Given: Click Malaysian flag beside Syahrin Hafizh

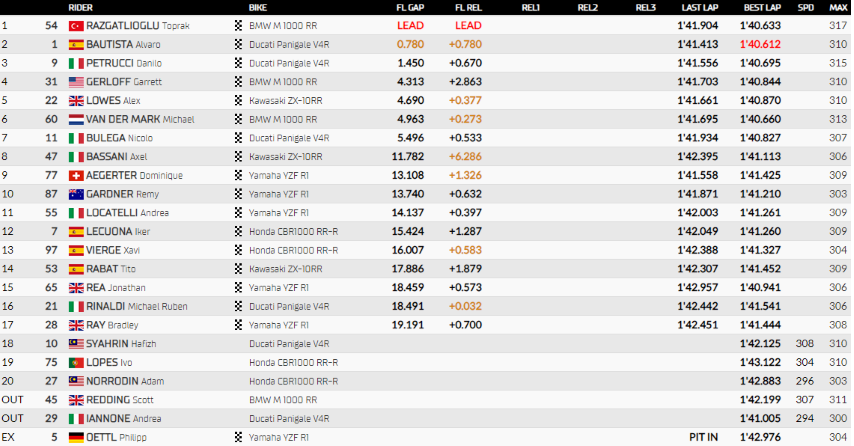Looking at the screenshot, I should (x=76, y=344).
